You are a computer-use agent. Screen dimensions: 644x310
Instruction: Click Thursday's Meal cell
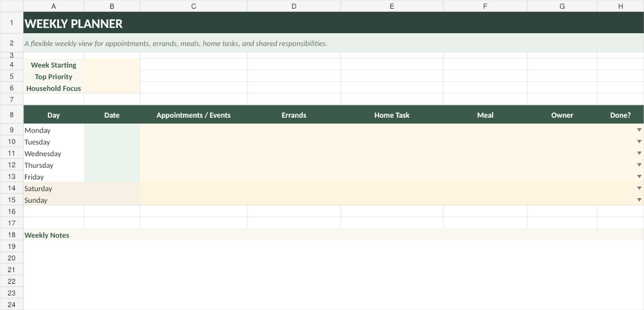[x=485, y=165]
